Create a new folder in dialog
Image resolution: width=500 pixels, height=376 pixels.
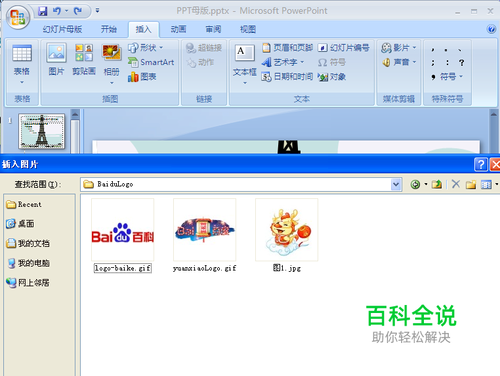(x=471, y=184)
